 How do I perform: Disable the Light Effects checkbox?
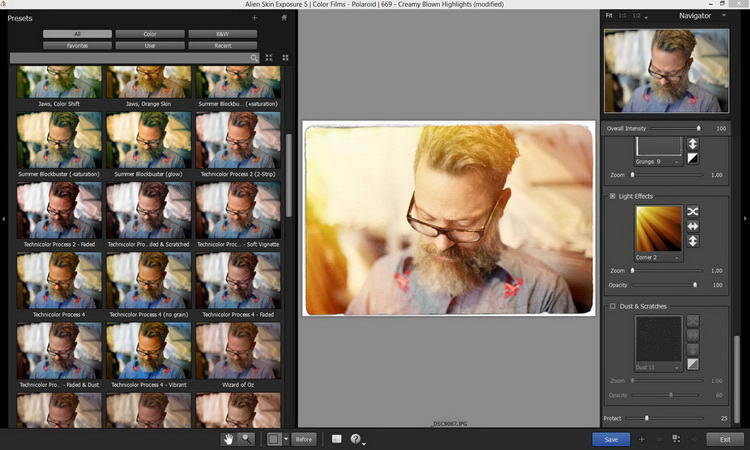tap(612, 196)
